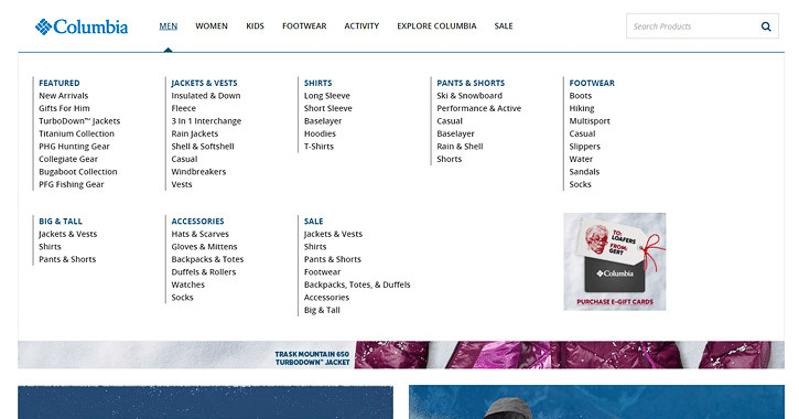Select the PANTS & SHORTS heading
The width and height of the screenshot is (799, 419).
[471, 83]
